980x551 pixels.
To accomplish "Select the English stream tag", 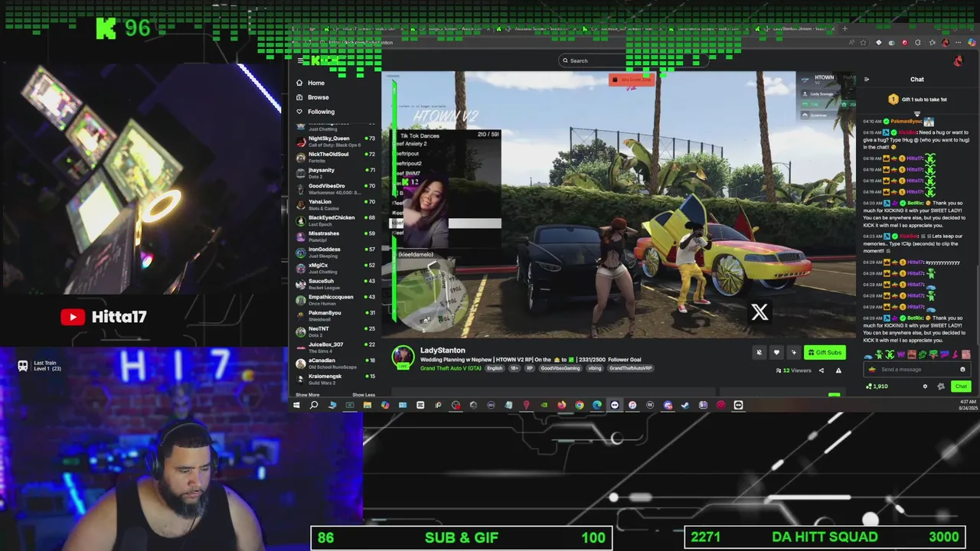I will (495, 368).
